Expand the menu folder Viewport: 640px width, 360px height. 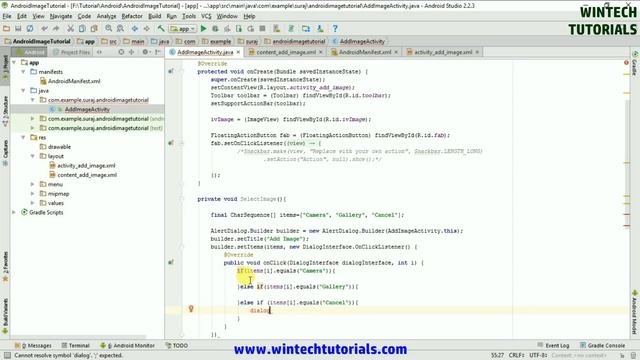pos(33,184)
